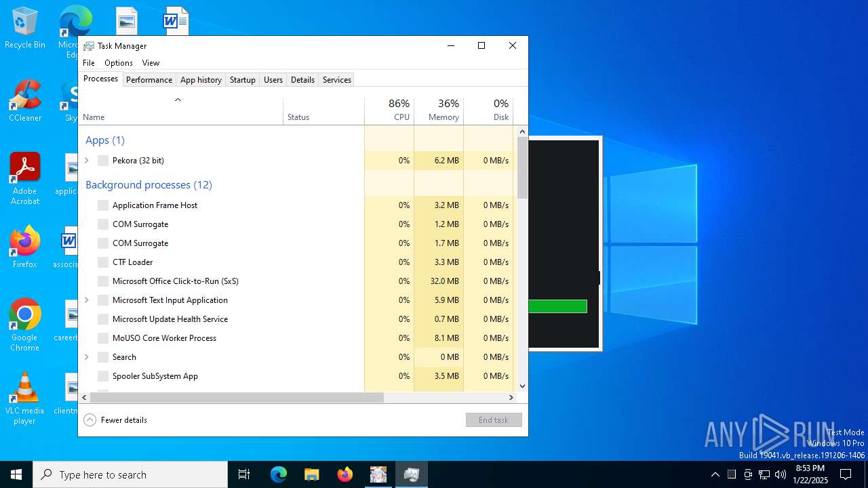Switch to Users tab
The height and width of the screenshot is (488, 868).
(x=273, y=80)
